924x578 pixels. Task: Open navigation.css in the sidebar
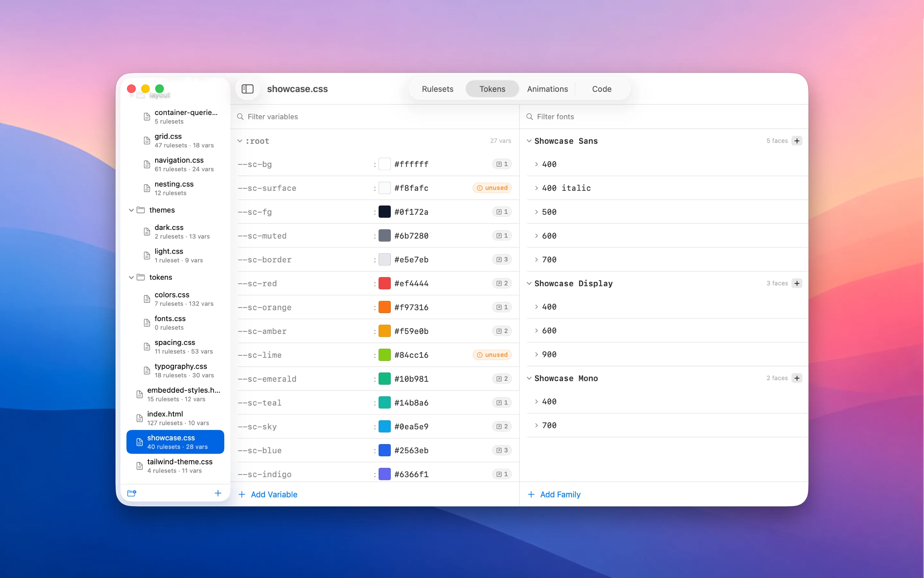(175, 164)
